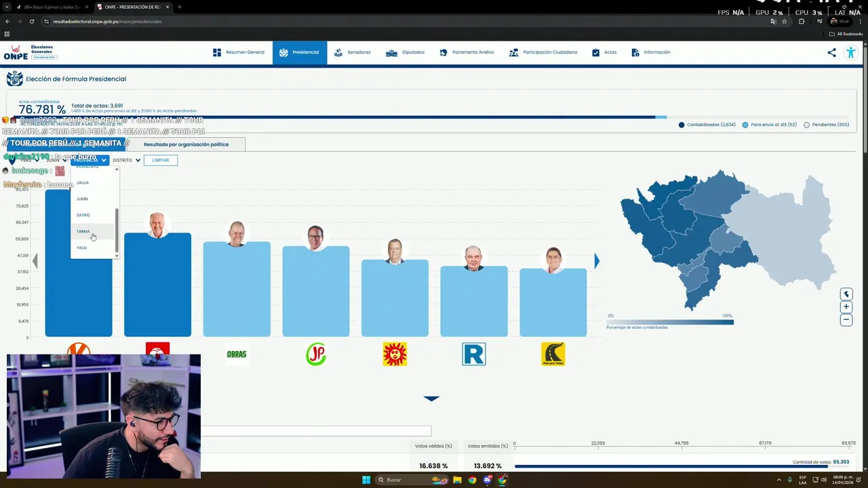Image resolution: width=868 pixels, height=488 pixels.
Task: Click the OBRAS candidate's photo
Action: (237, 234)
